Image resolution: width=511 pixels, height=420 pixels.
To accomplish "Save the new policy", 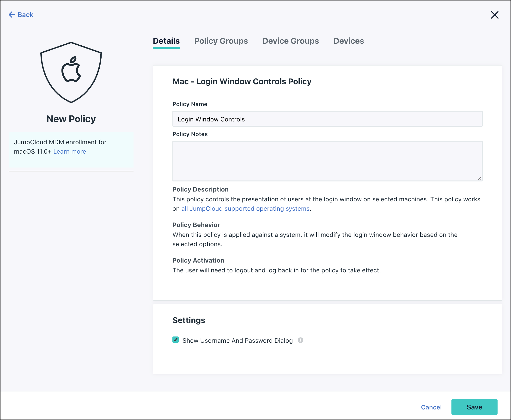I will (474, 407).
